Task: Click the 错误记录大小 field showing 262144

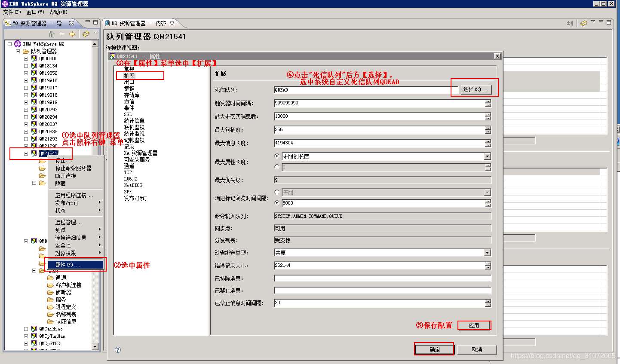Action: click(379, 266)
